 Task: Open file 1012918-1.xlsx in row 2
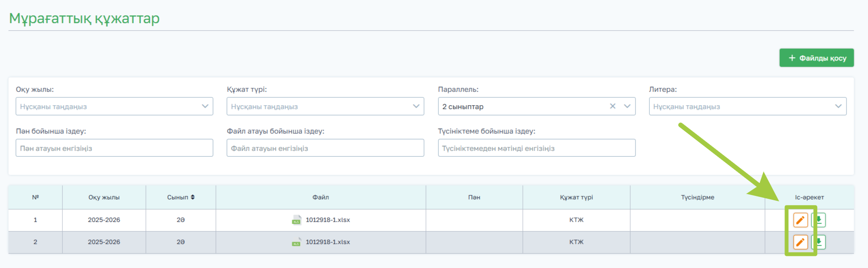tap(328, 242)
